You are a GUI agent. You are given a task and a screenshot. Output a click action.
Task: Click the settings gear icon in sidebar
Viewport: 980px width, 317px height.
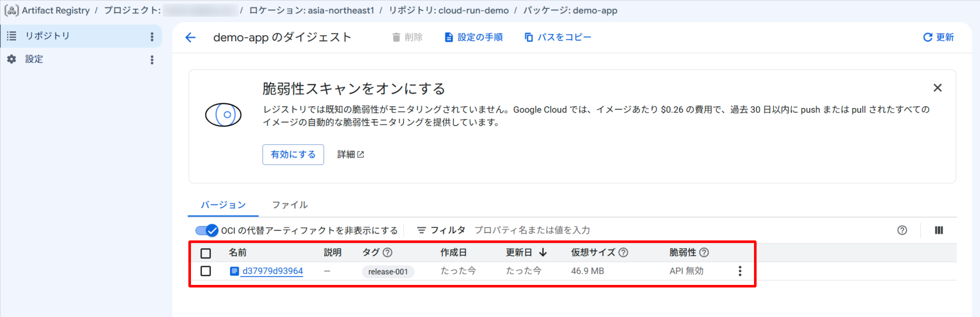tap(12, 59)
